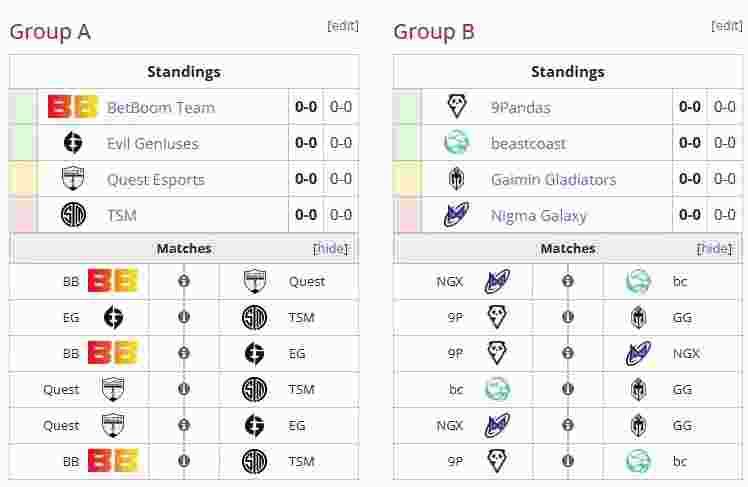Image resolution: width=748 pixels, height=487 pixels.
Task: Click the Quest Esports shield logo in standings
Action: coord(73,179)
